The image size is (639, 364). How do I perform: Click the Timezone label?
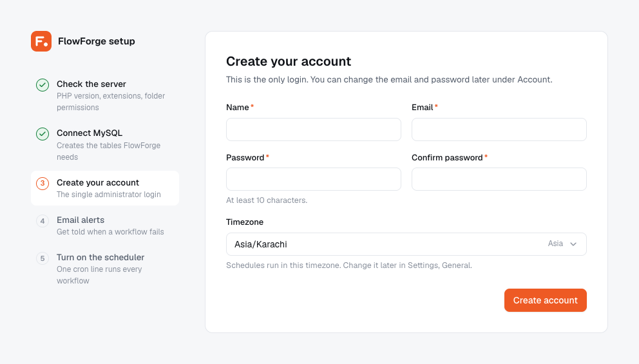click(x=245, y=222)
